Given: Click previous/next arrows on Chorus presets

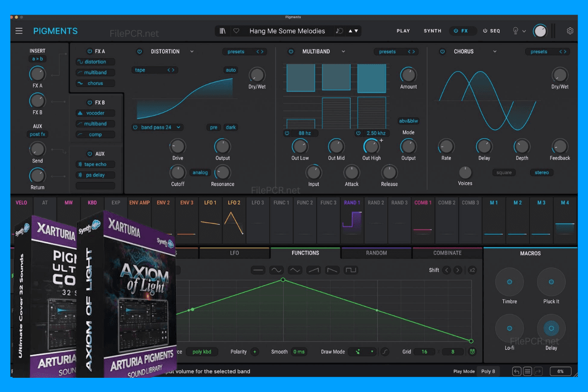Looking at the screenshot, I should pos(563,51).
